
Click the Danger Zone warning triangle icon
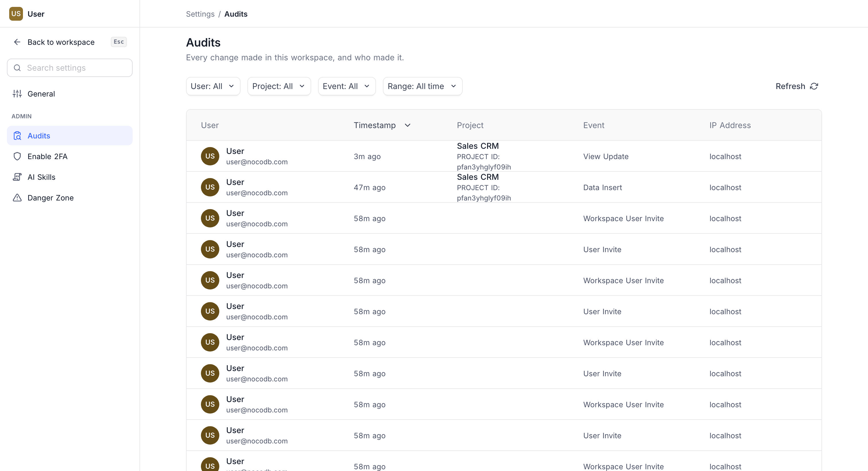(x=17, y=198)
